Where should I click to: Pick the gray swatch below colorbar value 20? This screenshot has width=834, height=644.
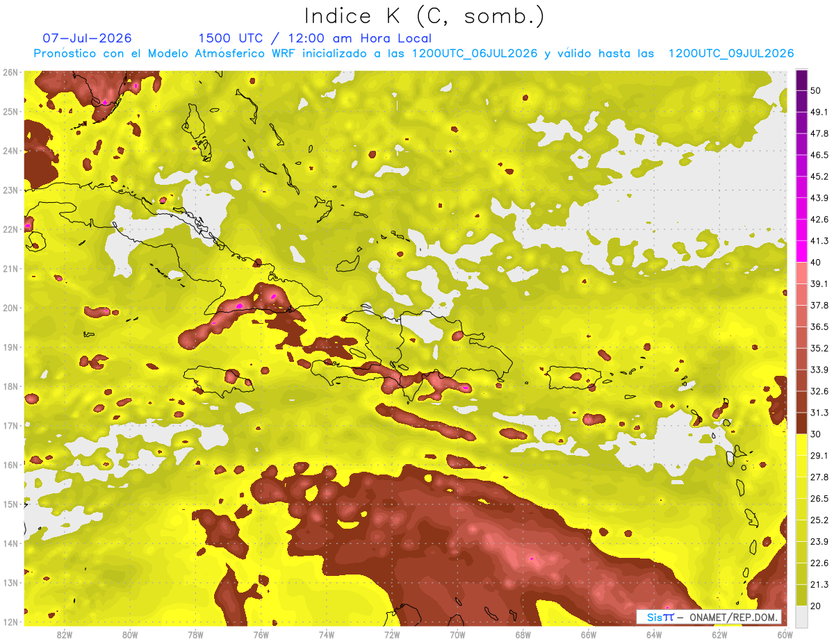(x=801, y=616)
